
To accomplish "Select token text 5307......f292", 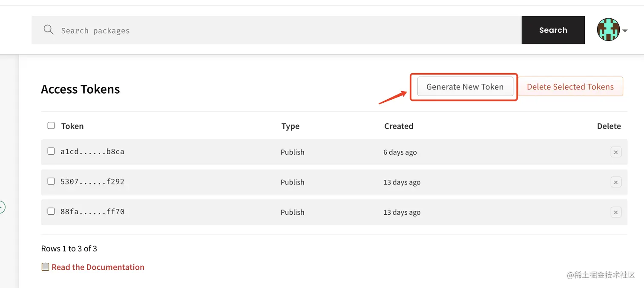I will click(92, 181).
